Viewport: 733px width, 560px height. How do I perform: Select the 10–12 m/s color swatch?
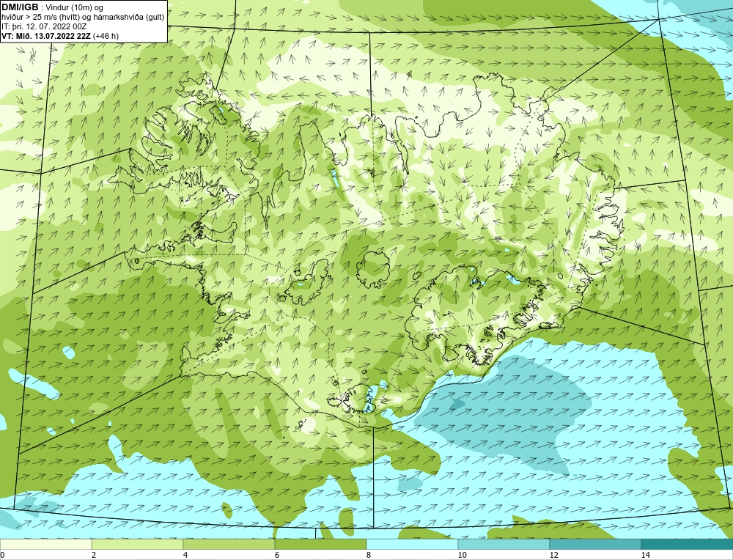[504, 544]
